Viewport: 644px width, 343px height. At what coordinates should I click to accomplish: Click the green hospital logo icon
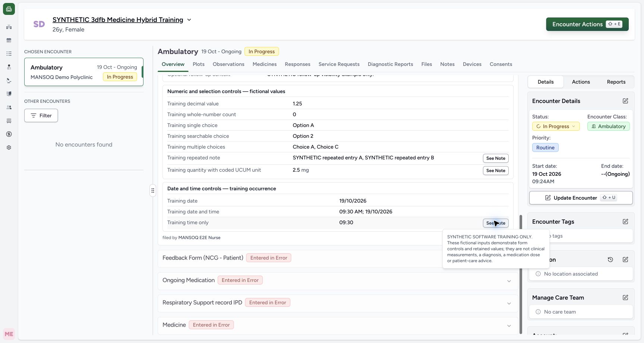[9, 9]
